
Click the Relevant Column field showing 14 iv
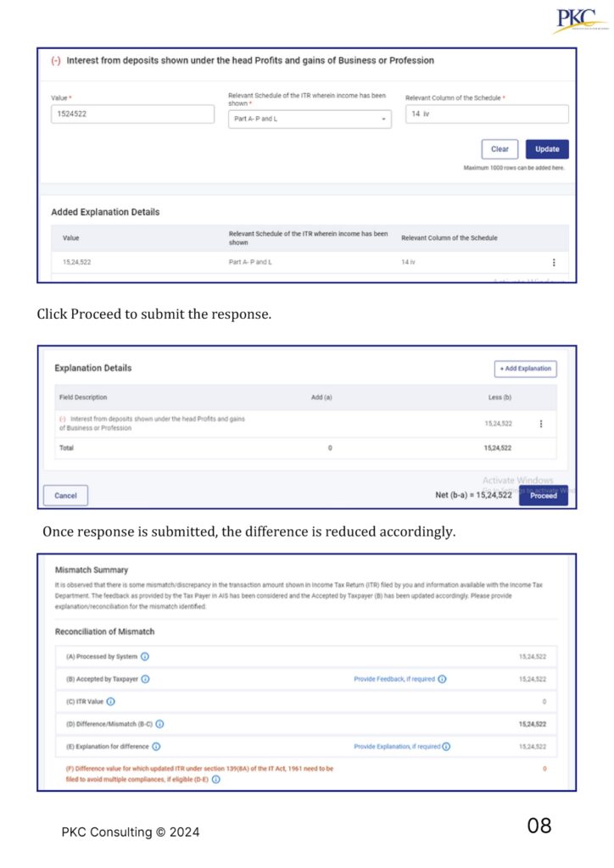tap(486, 114)
